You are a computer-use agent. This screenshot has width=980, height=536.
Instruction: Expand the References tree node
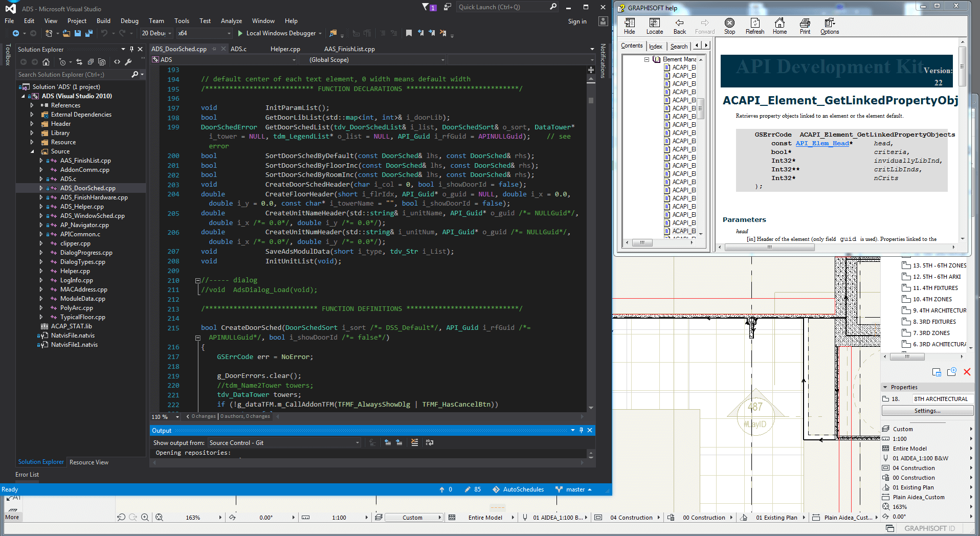(32, 105)
